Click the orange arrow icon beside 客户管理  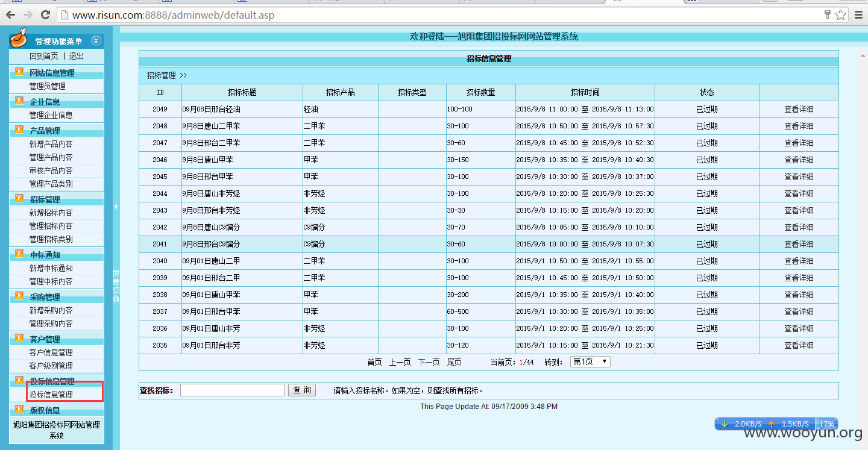click(x=19, y=339)
